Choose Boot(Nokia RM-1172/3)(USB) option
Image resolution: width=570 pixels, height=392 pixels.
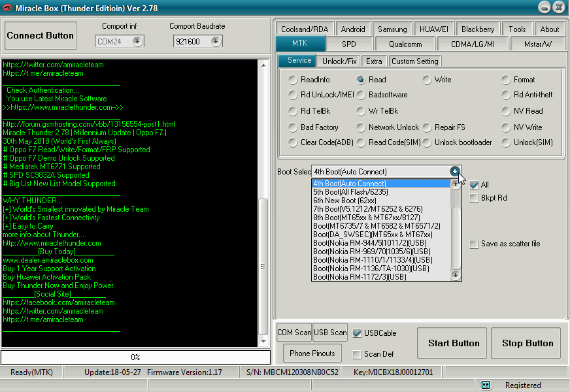tap(381, 277)
